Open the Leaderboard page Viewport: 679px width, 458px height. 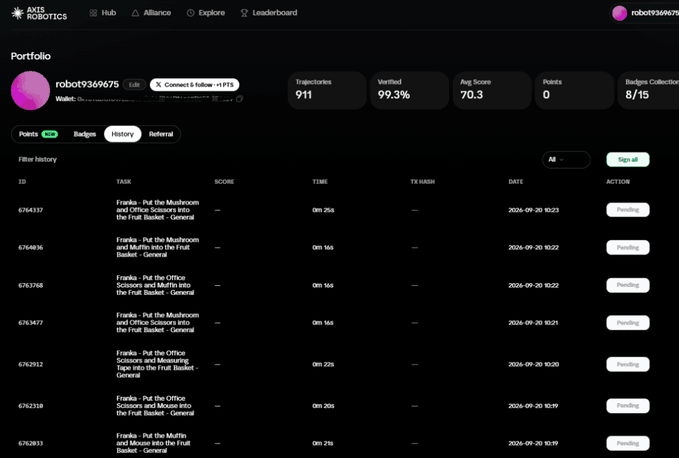269,13
